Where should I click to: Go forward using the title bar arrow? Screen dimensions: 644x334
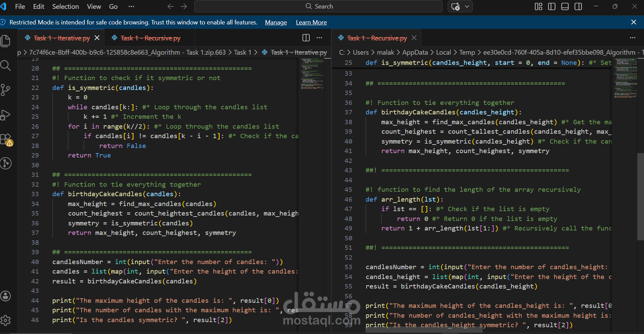(x=184, y=6)
